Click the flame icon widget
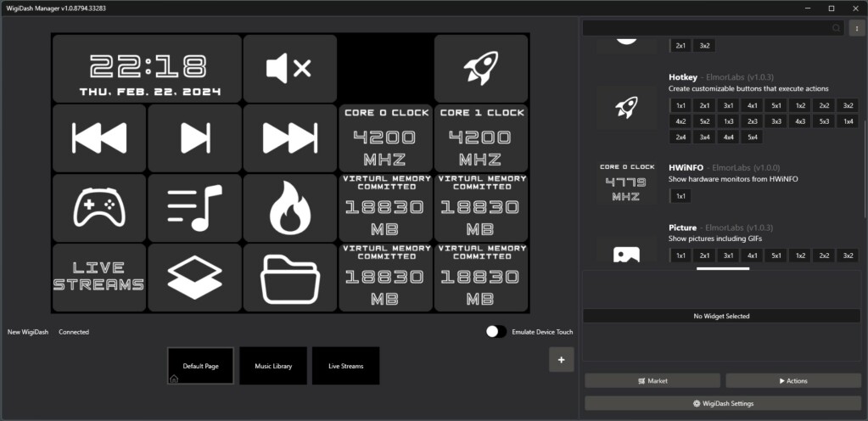 pos(289,208)
